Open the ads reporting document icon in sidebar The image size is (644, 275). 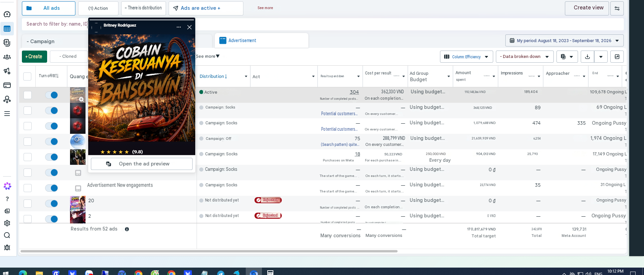7,43
